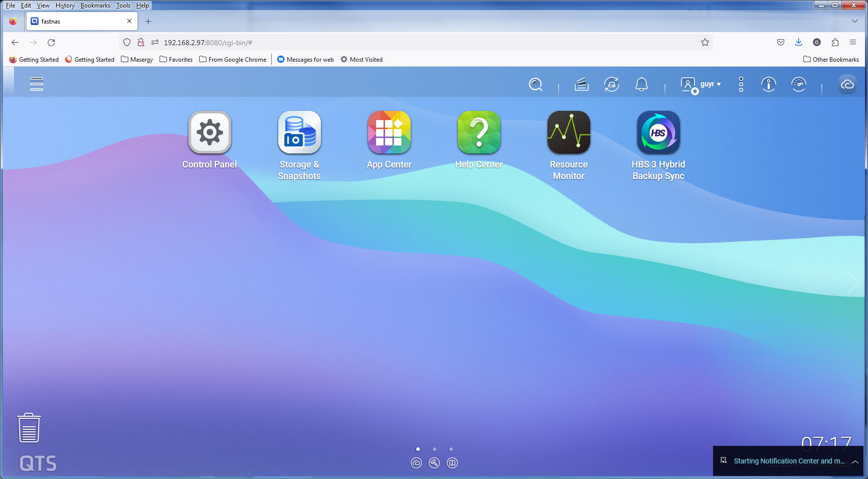The width and height of the screenshot is (868, 479).
Task: Open the dashboard gauge icon
Action: pyautogui.click(x=798, y=84)
